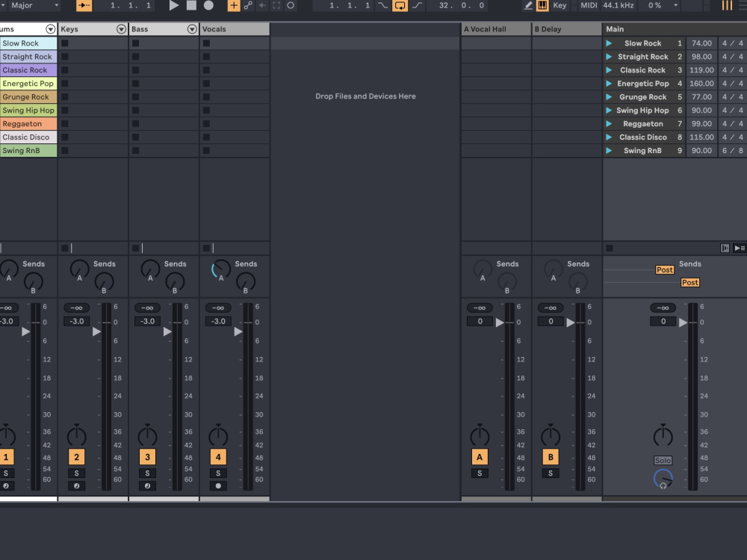Viewport: 747px width, 560px height.
Task: Toggle the Loop switch in transport
Action: click(x=400, y=5)
